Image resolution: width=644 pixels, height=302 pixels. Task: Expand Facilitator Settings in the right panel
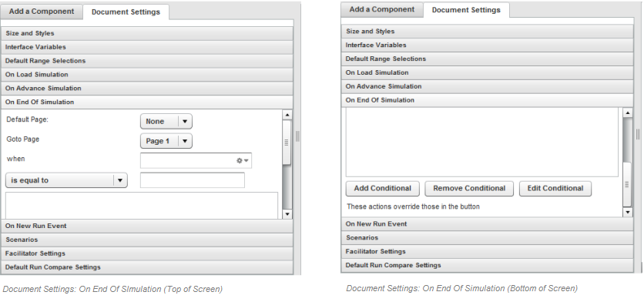(x=487, y=251)
